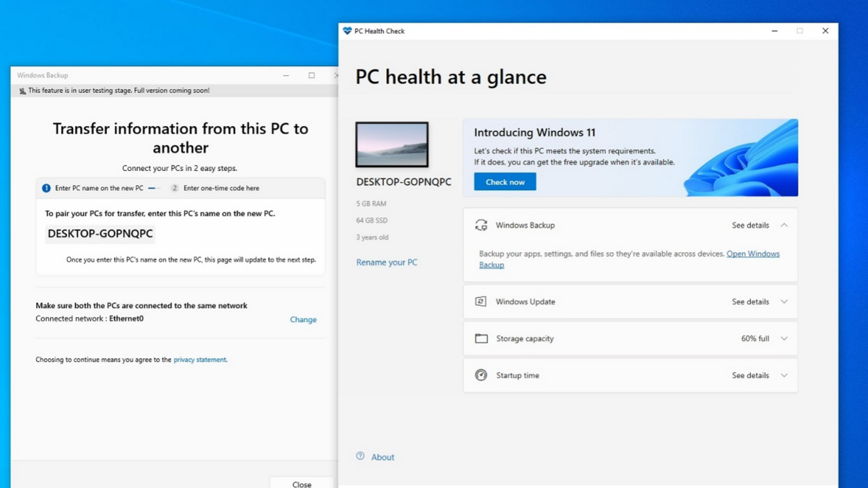The width and height of the screenshot is (868, 488).
Task: Click the step 1 number badge
Action: tap(46, 188)
